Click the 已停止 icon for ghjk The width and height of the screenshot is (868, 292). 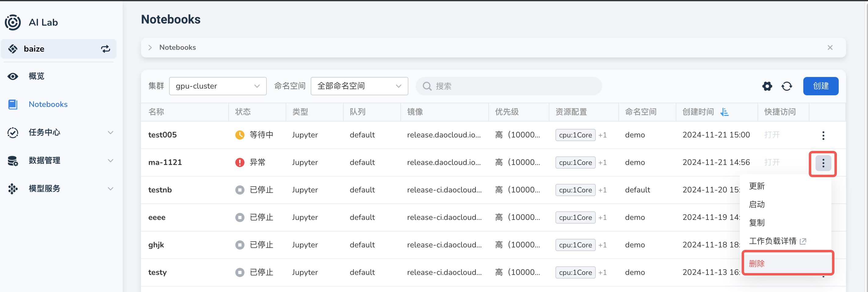[x=240, y=245]
